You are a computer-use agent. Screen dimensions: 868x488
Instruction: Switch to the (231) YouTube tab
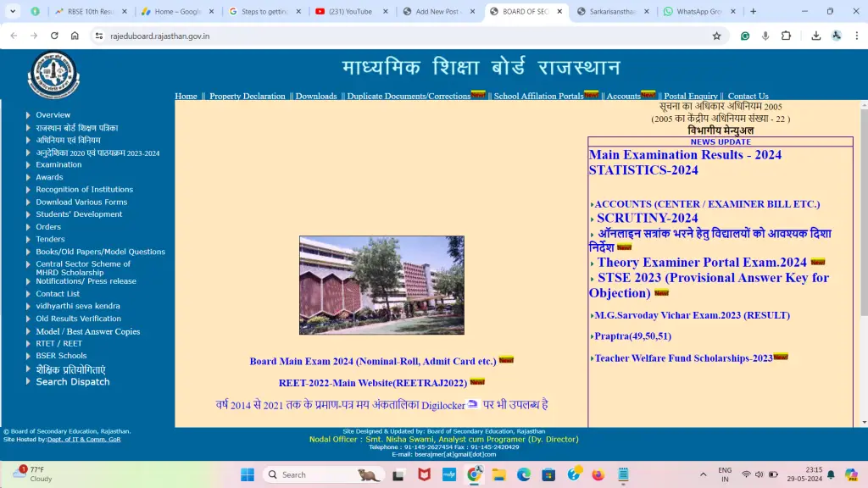point(351,11)
